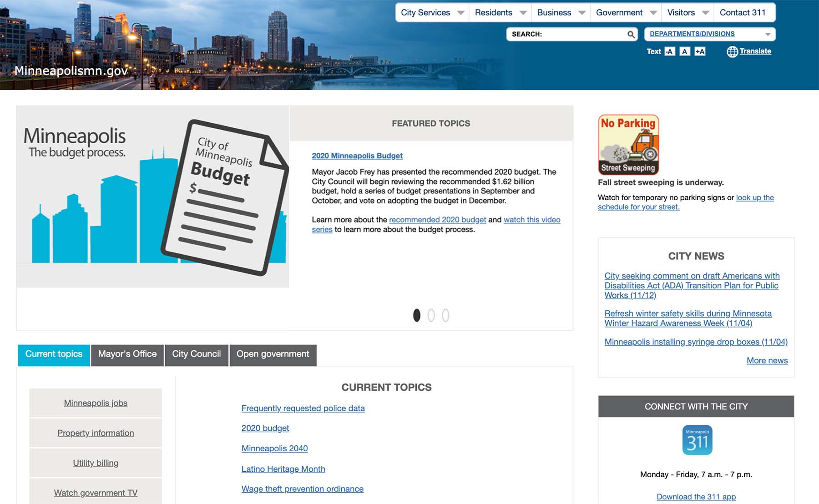This screenshot has height=504, width=819.
Task: Expand the Business menu arrow
Action: point(581,13)
